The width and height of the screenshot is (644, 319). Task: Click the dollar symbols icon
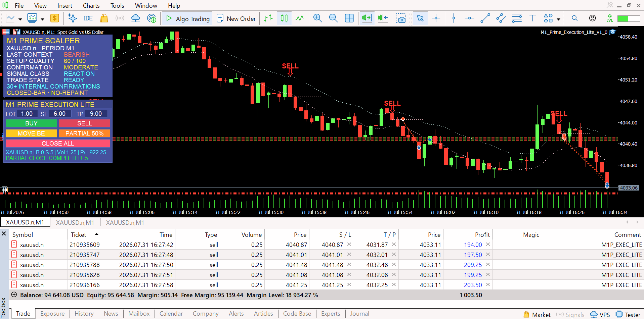tap(54, 18)
